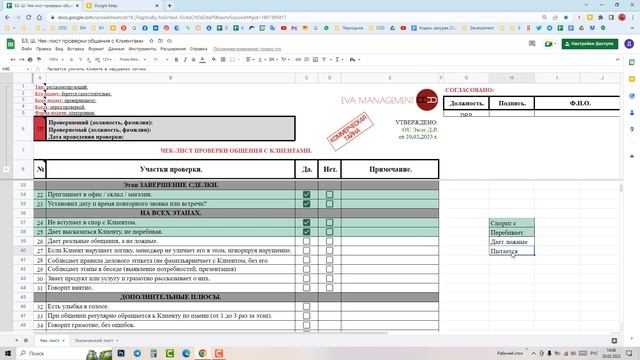The height and width of the screenshot is (360, 640).
Task: Open the Расширения menu
Action: pos(173,49)
